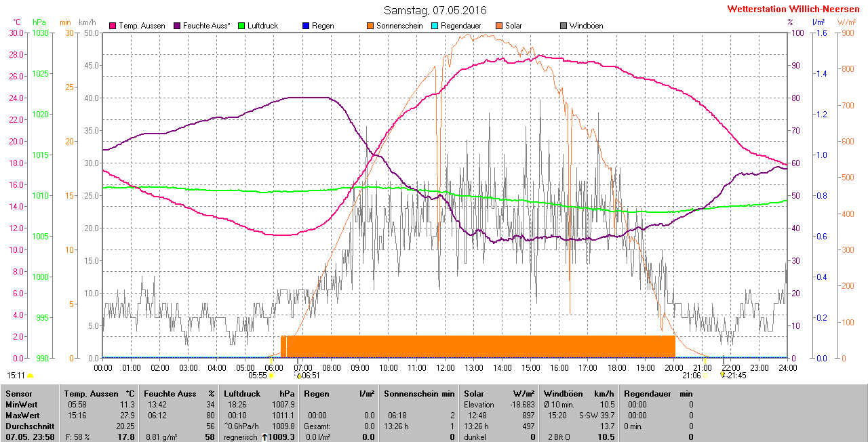The height and width of the screenshot is (442, 868).
Task: Click the sunset arrow marker at 21:45
Action: click(723, 374)
